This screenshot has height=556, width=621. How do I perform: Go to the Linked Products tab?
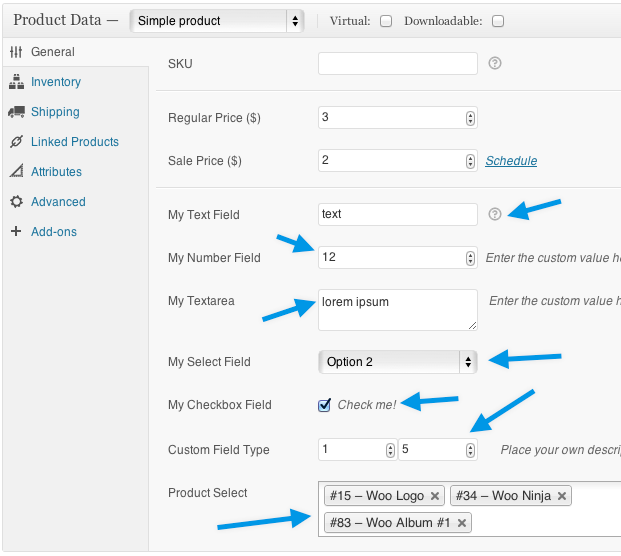coord(75,141)
